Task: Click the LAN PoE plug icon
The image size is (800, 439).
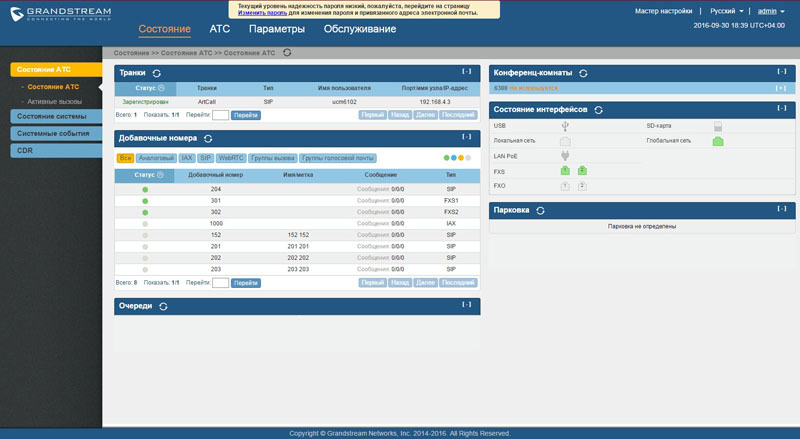Action: (565, 156)
